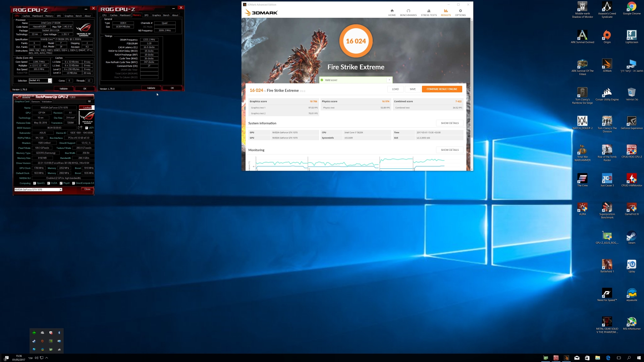Click the Close button in GPU-Z
This screenshot has width=644, height=362.
point(87,189)
